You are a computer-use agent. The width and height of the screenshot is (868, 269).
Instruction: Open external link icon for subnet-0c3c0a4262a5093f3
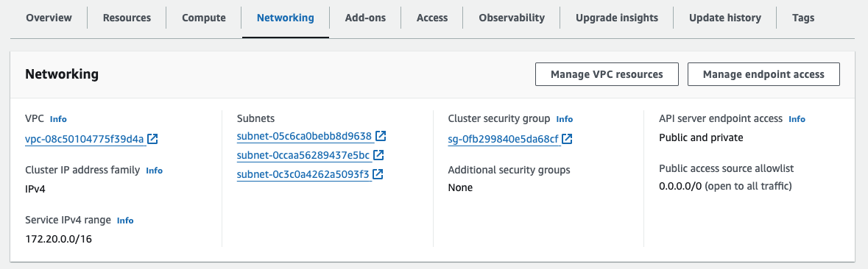click(x=378, y=174)
